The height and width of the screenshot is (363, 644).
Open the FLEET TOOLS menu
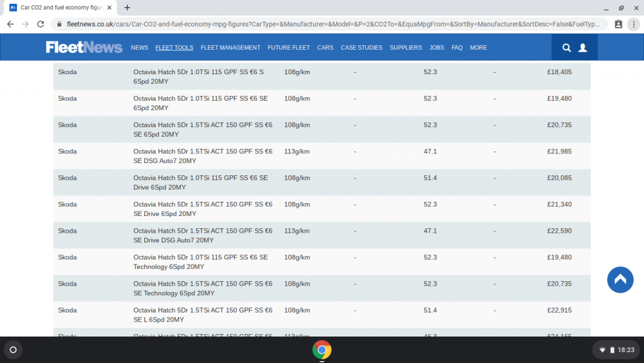pos(174,48)
